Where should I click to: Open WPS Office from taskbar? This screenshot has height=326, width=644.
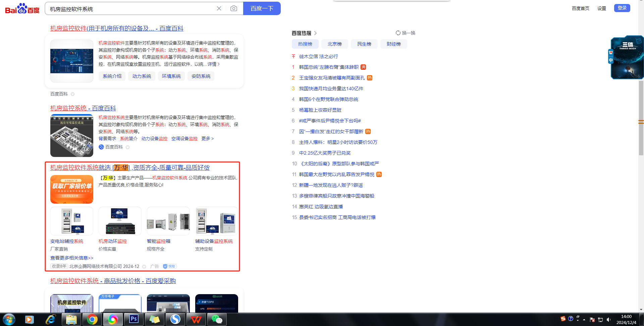196,319
